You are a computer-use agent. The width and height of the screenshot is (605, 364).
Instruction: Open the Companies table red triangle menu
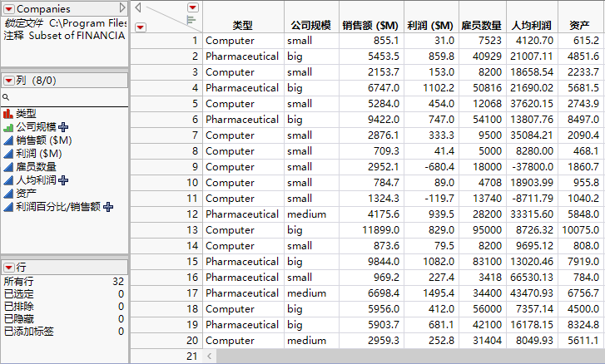click(x=9, y=8)
